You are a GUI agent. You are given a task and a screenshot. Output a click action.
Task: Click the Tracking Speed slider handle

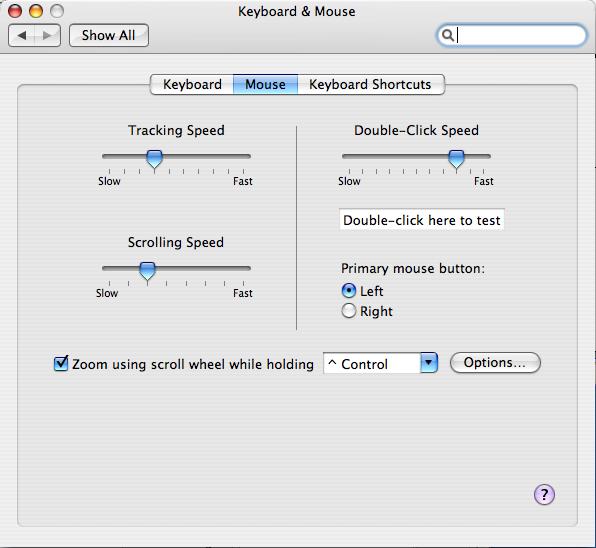(154, 158)
